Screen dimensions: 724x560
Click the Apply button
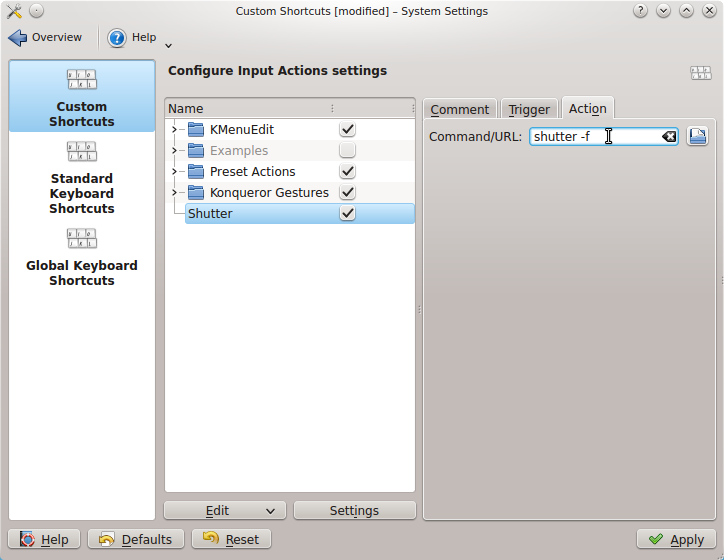tap(676, 539)
